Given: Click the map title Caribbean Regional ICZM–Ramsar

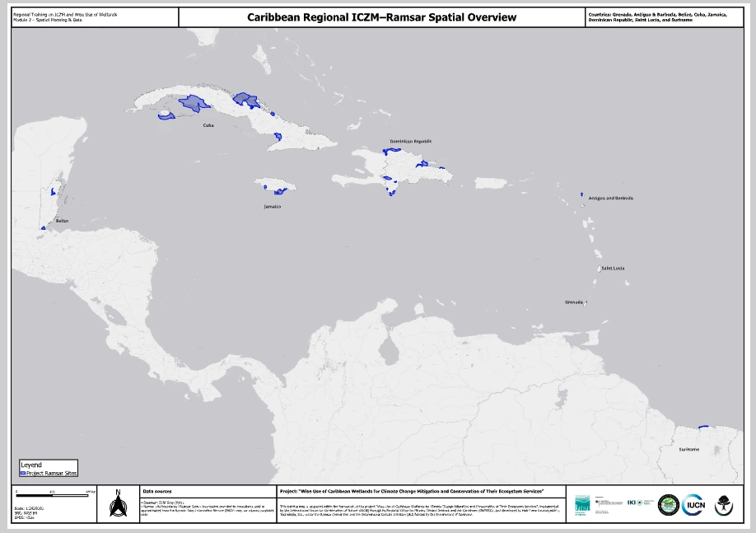Looking at the screenshot, I should pos(382,17).
